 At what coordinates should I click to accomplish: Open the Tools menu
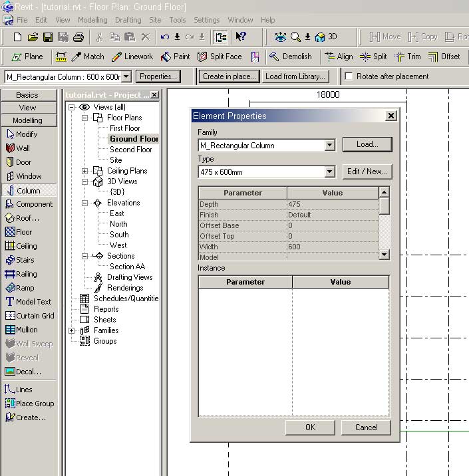pyautogui.click(x=178, y=20)
